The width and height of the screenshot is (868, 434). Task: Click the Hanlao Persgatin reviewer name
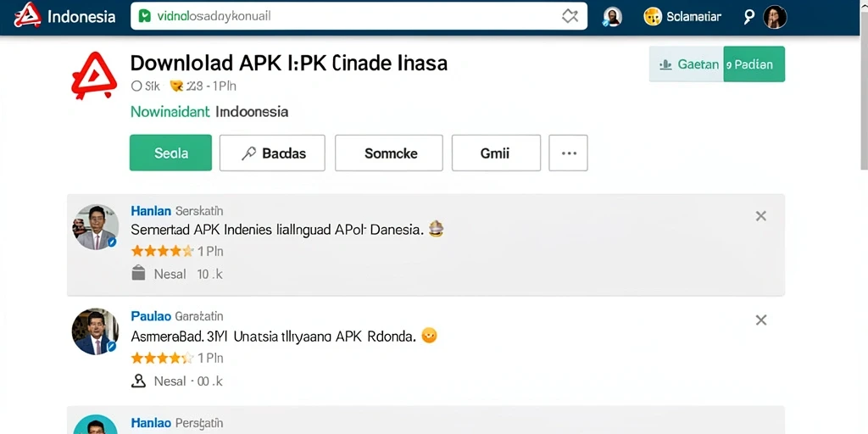coord(177,424)
